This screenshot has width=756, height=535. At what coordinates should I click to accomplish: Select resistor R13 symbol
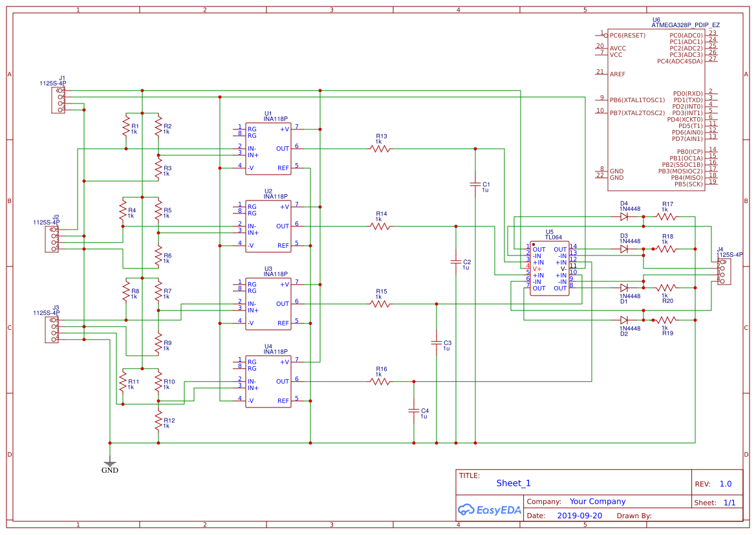[380, 148]
